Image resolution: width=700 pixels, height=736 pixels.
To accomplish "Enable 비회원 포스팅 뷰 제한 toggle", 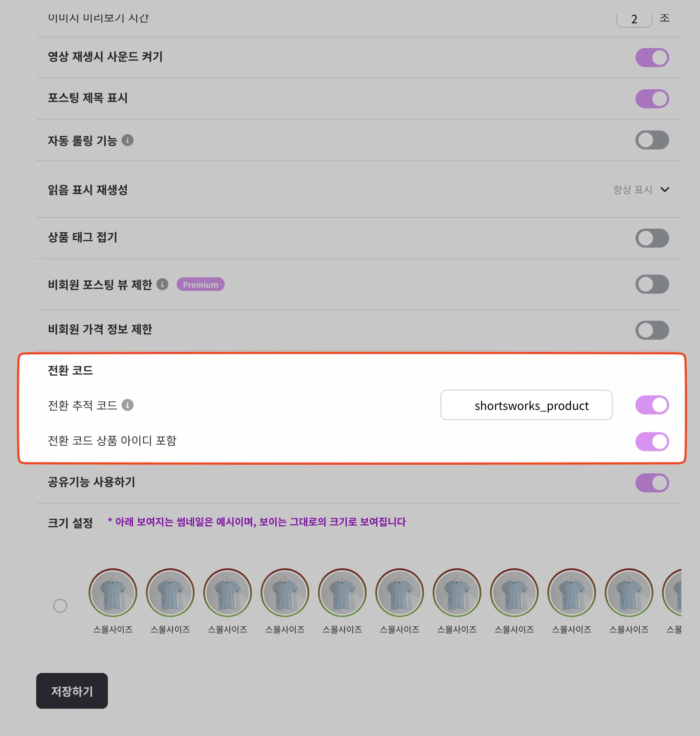I will tap(652, 284).
